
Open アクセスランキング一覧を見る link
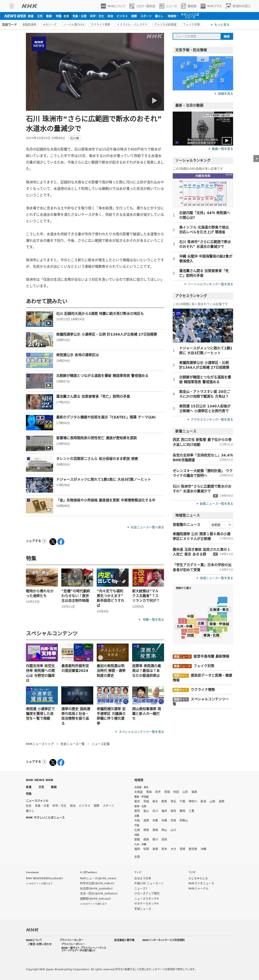(212, 420)
